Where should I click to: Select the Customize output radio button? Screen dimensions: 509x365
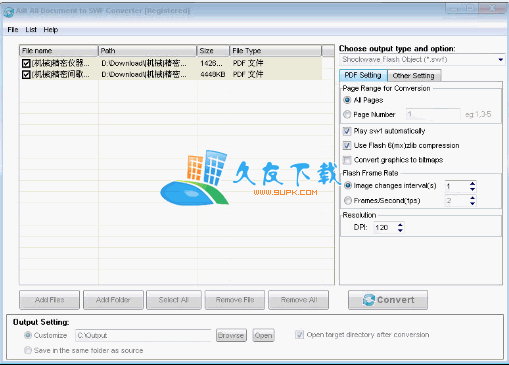click(28, 335)
